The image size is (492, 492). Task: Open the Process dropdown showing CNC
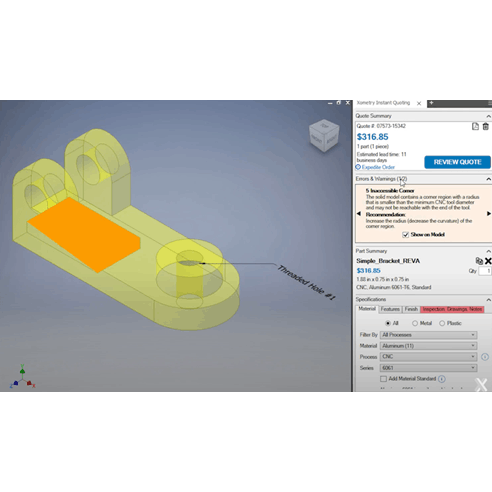click(429, 357)
